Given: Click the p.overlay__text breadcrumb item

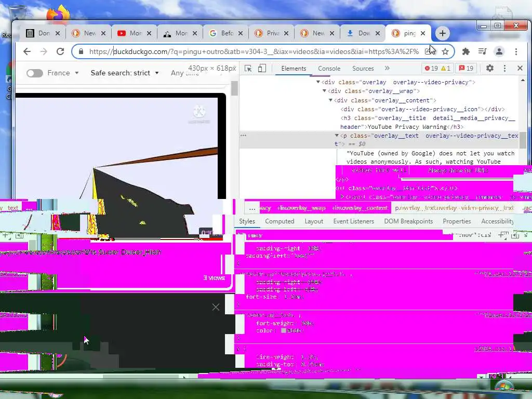Looking at the screenshot, I should (x=455, y=208).
